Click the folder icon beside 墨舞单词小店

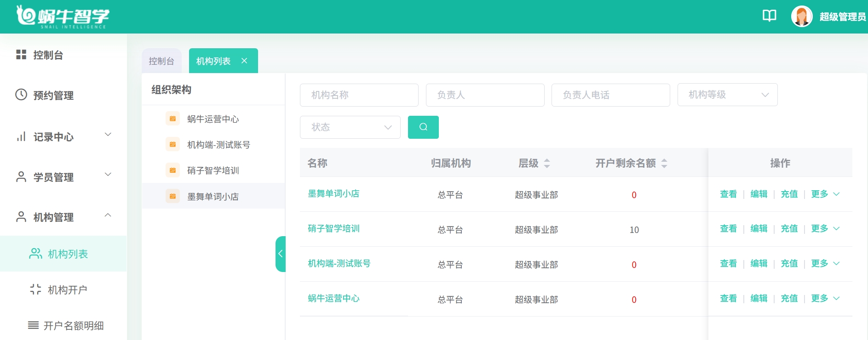pos(172,196)
